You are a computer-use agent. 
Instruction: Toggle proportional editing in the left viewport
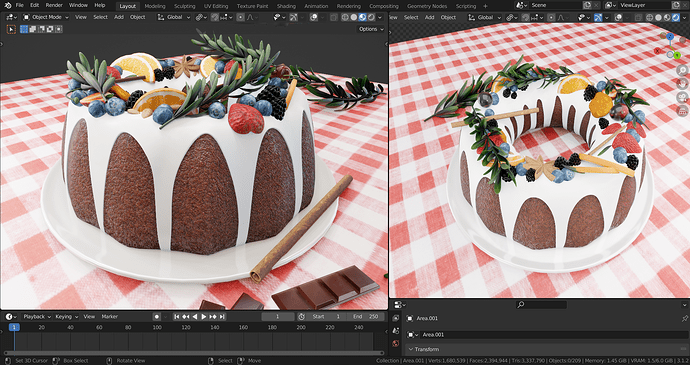click(x=240, y=17)
